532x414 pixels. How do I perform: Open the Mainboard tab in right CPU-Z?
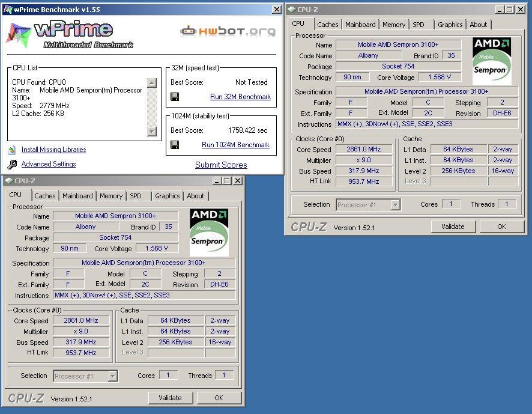click(x=360, y=25)
